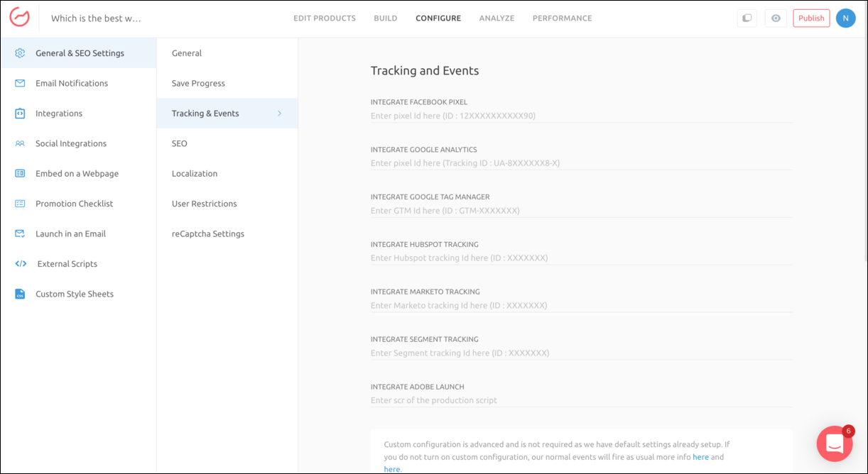Viewport: 868px width, 474px height.
Task: Toggle preview with the eye icon
Action: pyautogui.click(x=776, y=18)
